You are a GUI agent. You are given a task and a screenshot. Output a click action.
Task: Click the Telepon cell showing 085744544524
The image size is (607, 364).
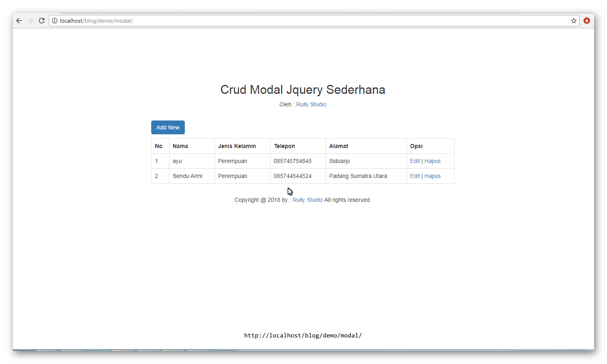pyautogui.click(x=292, y=176)
